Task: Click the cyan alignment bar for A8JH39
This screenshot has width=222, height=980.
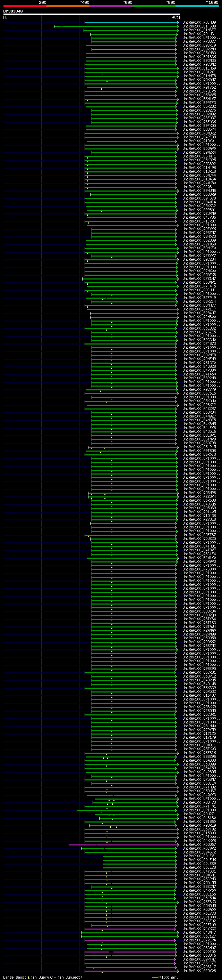Action: pyautogui.click(x=131, y=23)
